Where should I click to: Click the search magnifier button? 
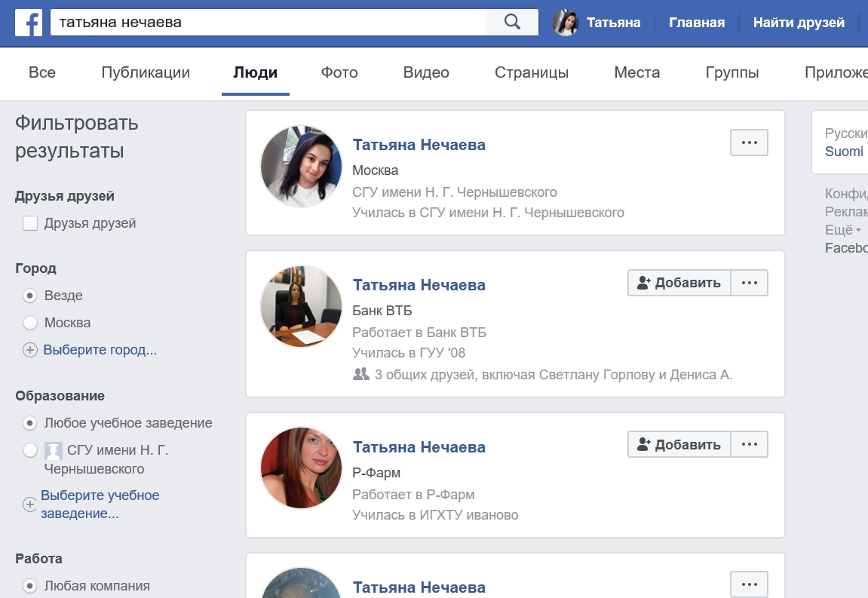tap(512, 22)
